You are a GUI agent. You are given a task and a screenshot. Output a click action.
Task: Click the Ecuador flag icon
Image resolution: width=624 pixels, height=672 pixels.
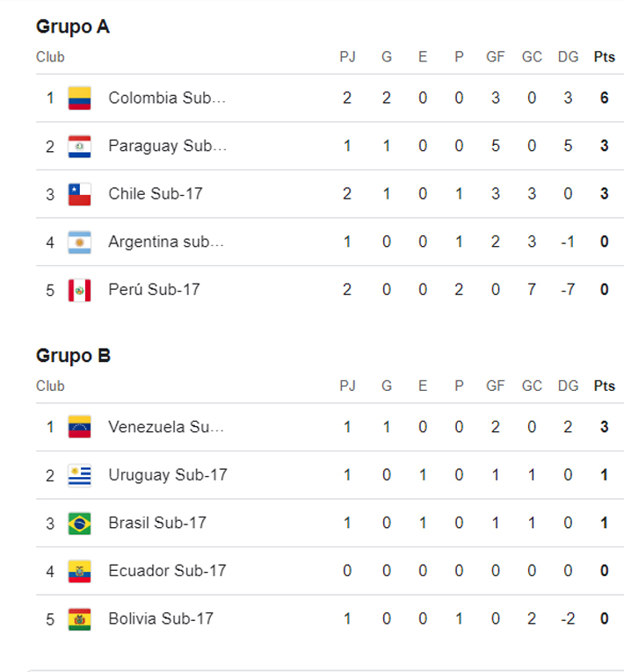tap(80, 571)
